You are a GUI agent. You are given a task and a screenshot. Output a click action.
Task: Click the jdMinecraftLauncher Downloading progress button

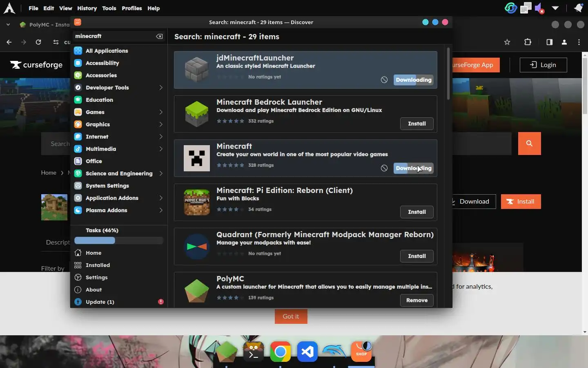point(413,80)
